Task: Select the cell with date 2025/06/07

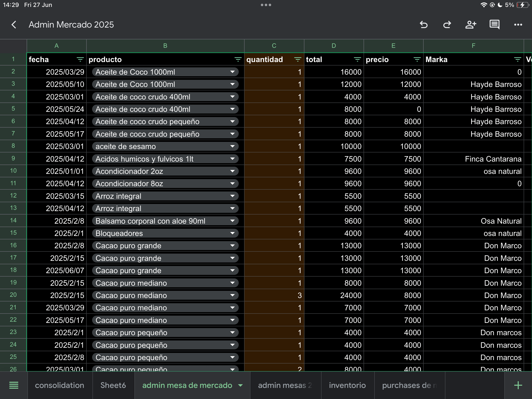Action: pyautogui.click(x=57, y=270)
